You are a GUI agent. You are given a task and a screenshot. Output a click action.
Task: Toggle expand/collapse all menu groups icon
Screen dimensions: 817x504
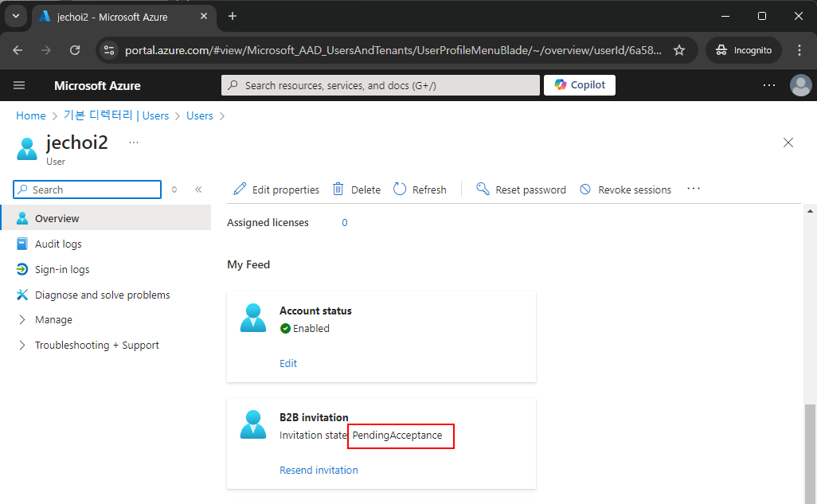(174, 189)
